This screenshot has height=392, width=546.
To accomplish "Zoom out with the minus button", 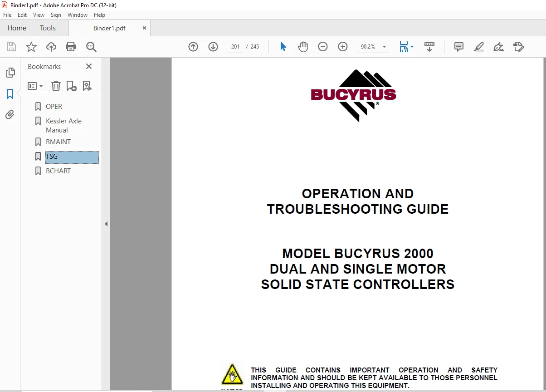I will [x=323, y=47].
